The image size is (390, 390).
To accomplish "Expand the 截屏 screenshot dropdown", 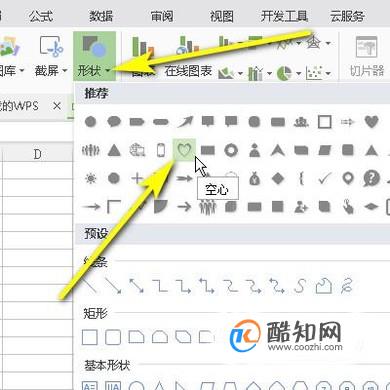I will tap(65, 70).
